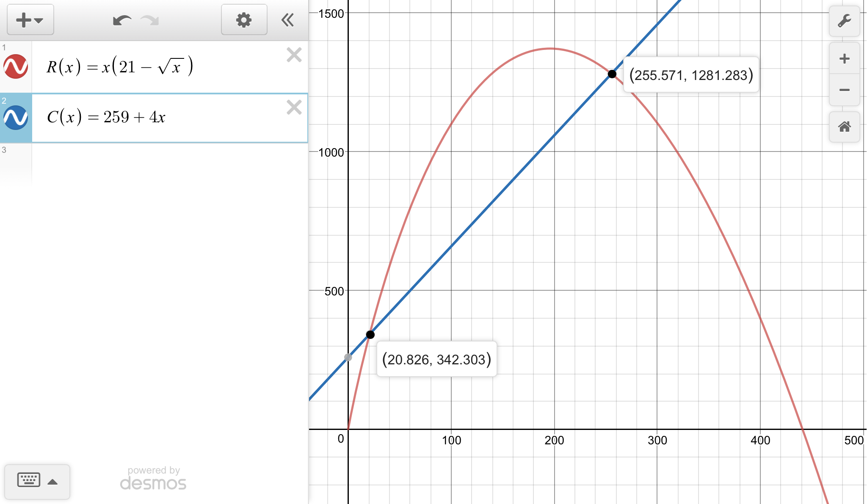Delete the C(x) expression

pos(294,107)
